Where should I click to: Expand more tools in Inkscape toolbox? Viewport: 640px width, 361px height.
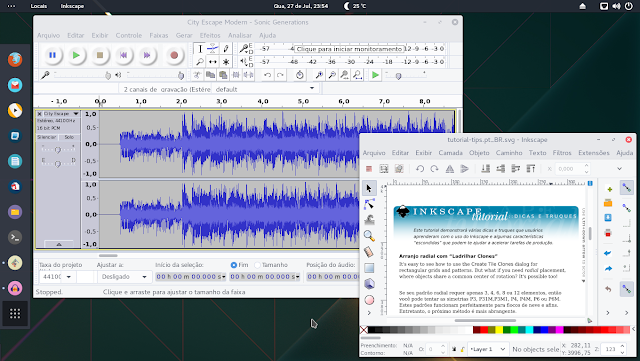(369, 313)
